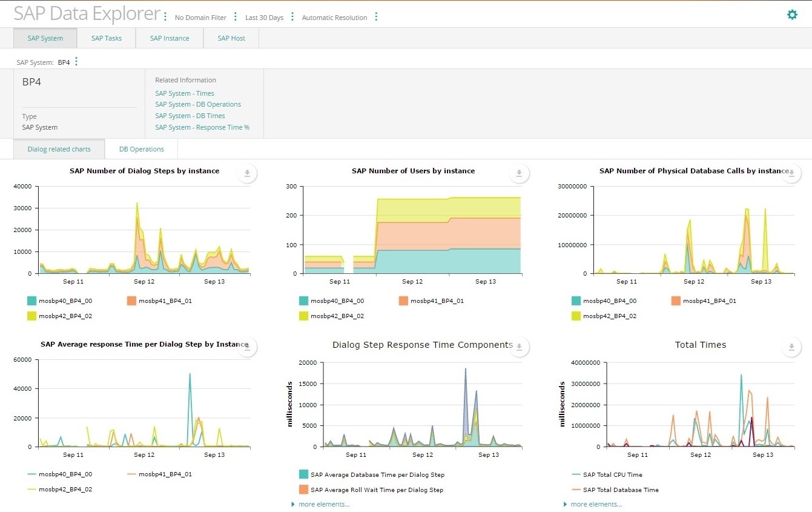Switch to the SAP Instance tab
Image resolution: width=812 pixels, height=512 pixels.
tap(170, 38)
